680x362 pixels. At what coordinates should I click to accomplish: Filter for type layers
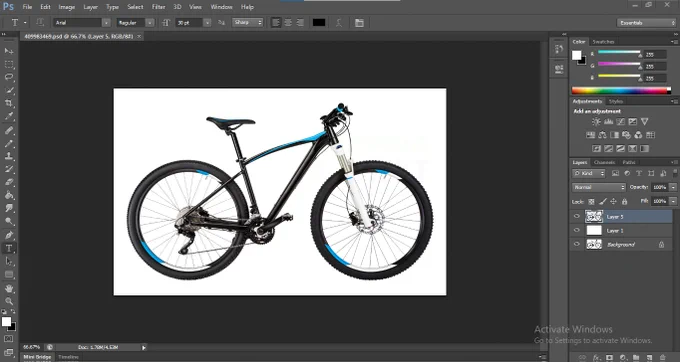(x=639, y=173)
